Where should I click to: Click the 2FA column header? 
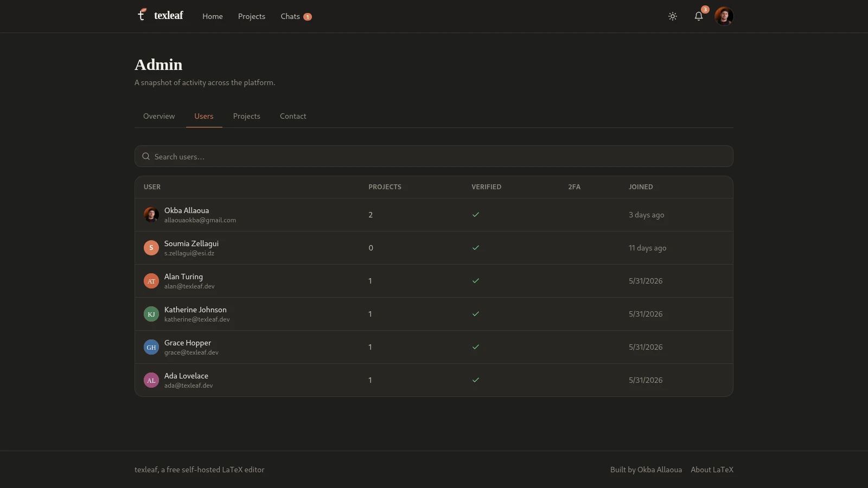tap(575, 187)
